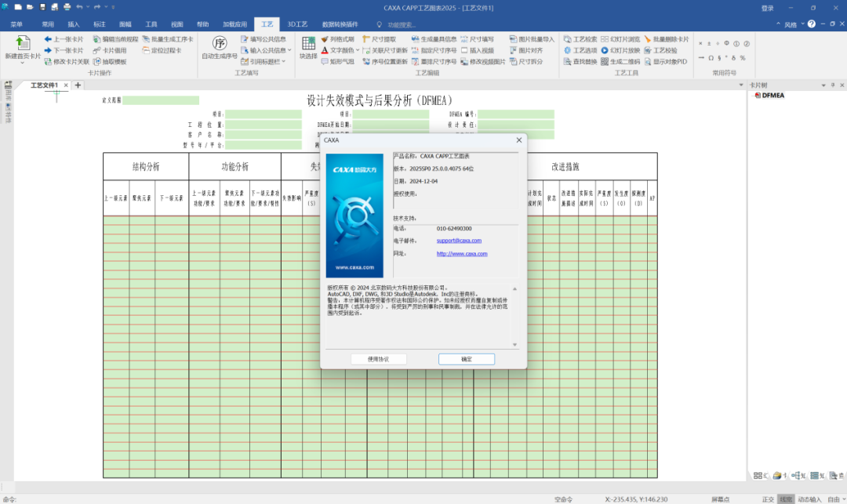Click 批量删除卡片 tool
847x504 pixels.
666,39
